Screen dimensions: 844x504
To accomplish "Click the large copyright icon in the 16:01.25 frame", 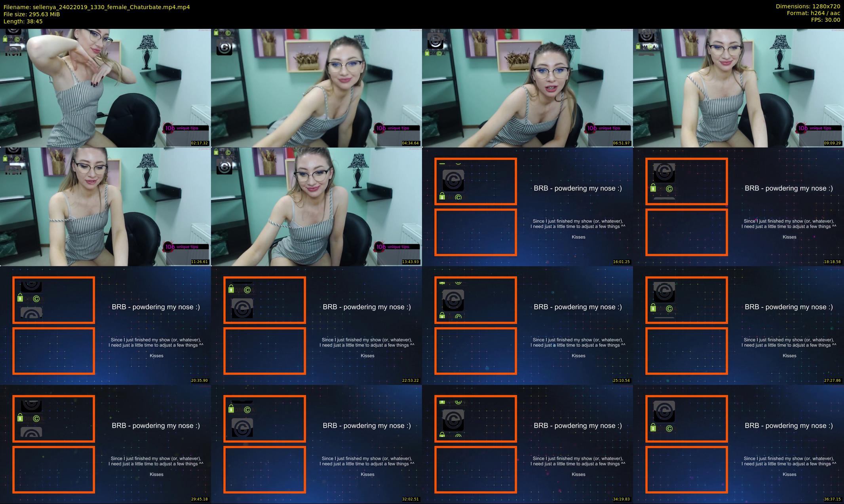I will (453, 180).
